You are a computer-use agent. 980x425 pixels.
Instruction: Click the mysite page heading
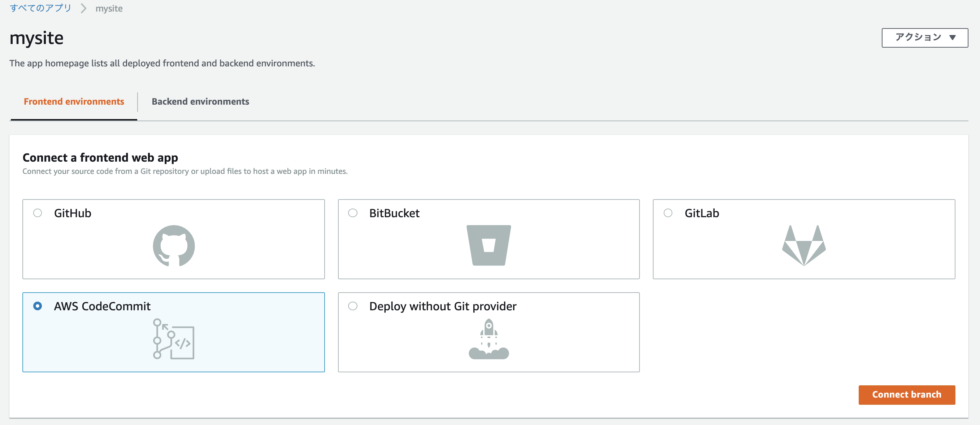click(x=36, y=38)
